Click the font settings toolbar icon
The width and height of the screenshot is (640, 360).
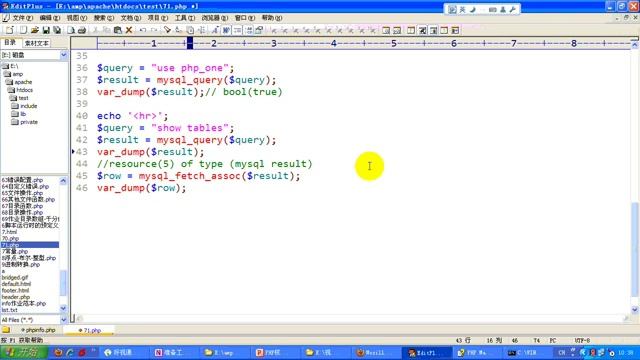point(215,30)
